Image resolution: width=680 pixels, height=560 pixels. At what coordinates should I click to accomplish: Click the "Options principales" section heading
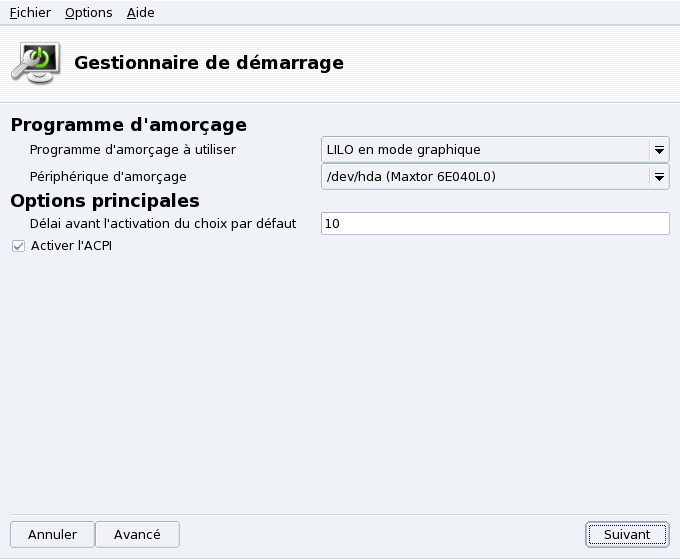[105, 200]
